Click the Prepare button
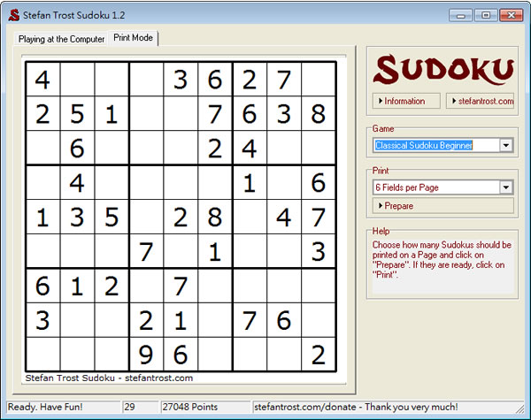Viewport: 531px width, 420px height. tap(443, 206)
